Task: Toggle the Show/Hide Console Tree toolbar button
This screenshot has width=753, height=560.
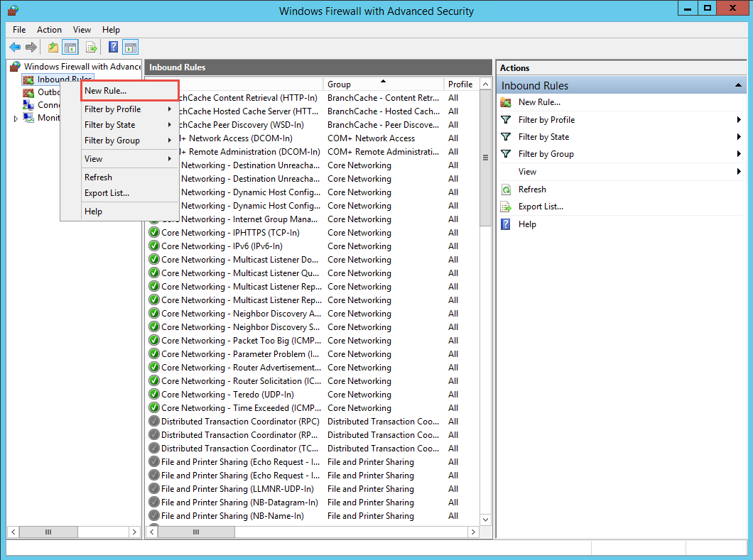Action: point(70,48)
